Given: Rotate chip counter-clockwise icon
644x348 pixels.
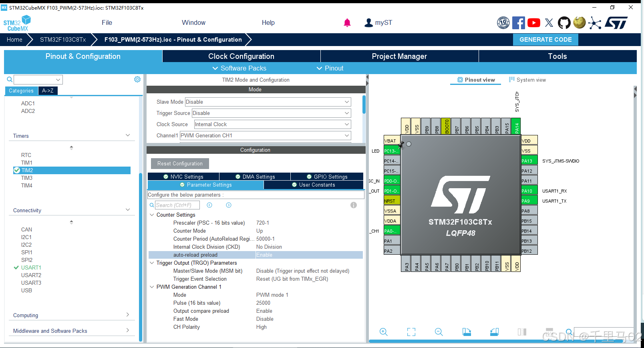Looking at the screenshot, I should (494, 332).
